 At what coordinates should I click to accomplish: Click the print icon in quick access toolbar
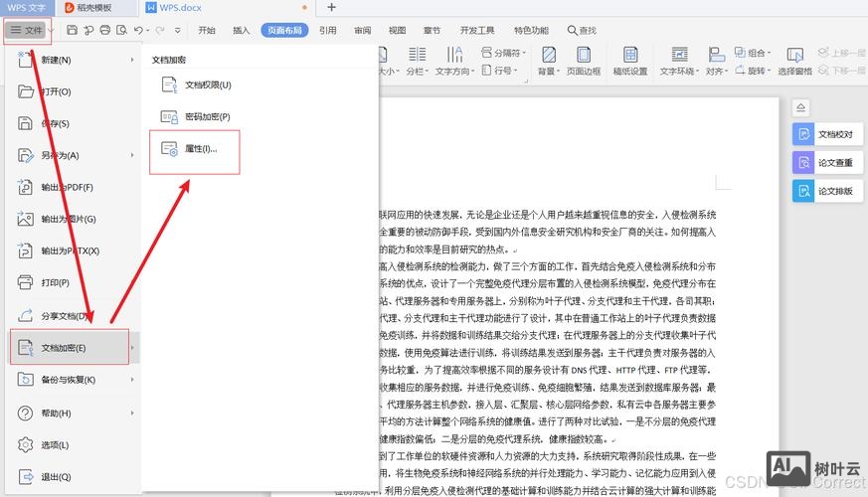pyautogui.click(x=104, y=30)
